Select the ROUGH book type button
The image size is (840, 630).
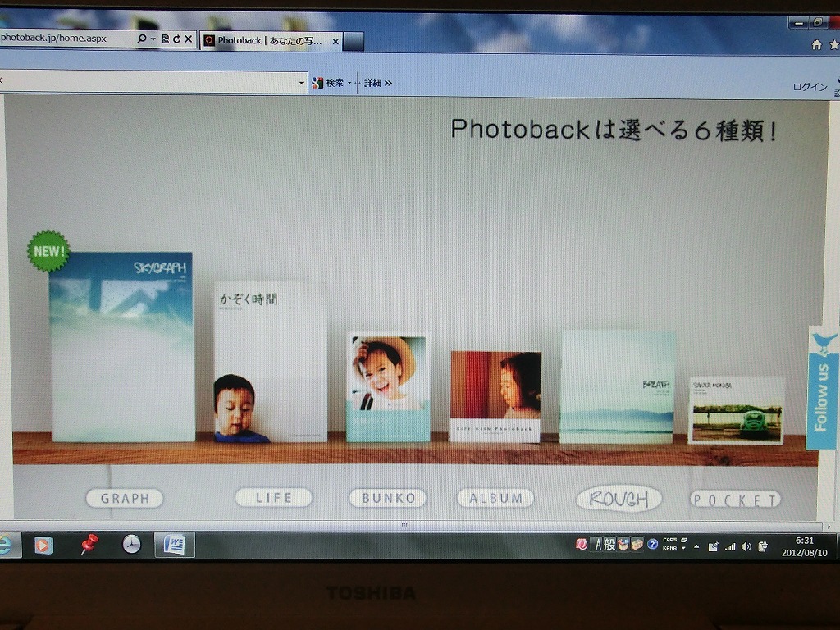point(619,500)
